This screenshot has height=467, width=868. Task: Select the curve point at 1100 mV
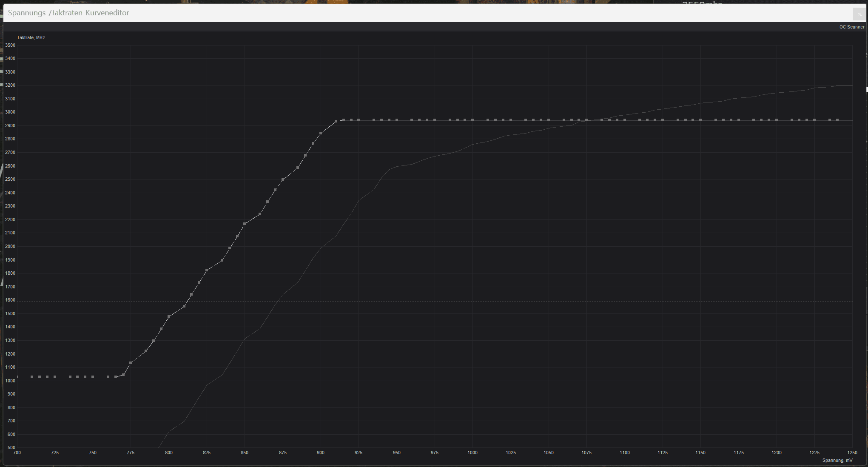(x=625, y=120)
